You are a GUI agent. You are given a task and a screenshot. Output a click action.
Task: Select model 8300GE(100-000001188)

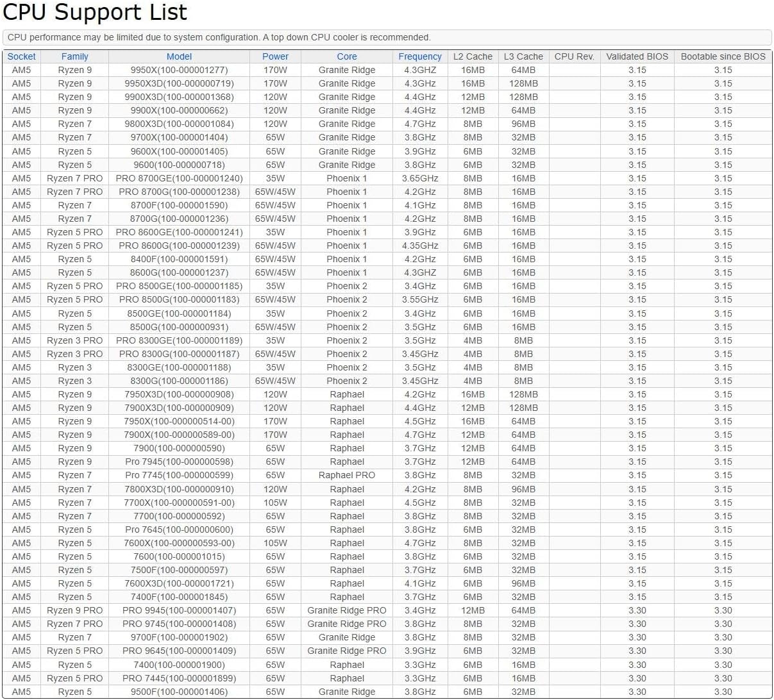pos(179,367)
